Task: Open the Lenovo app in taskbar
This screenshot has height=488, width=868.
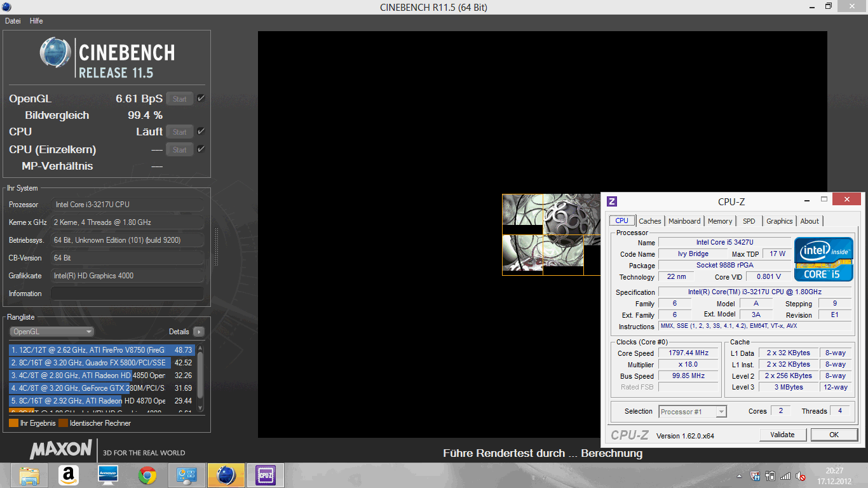Action: click(108, 475)
